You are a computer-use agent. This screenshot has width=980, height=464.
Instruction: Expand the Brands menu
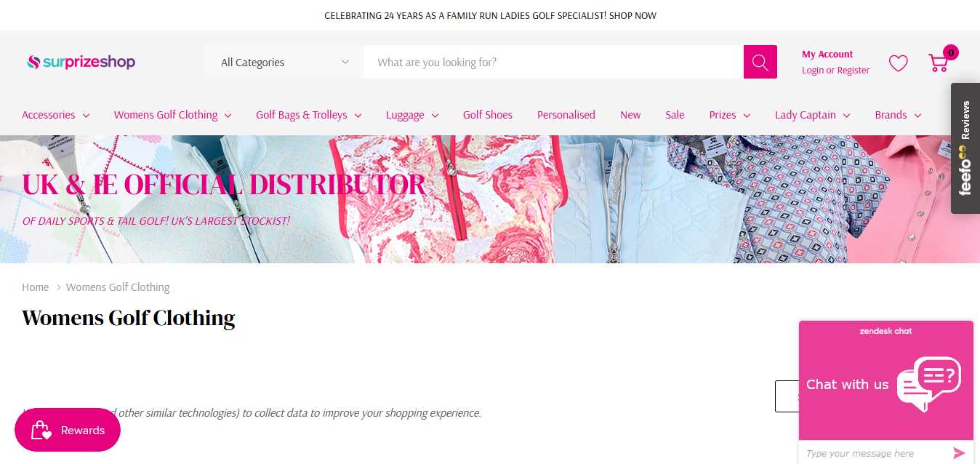coord(898,115)
